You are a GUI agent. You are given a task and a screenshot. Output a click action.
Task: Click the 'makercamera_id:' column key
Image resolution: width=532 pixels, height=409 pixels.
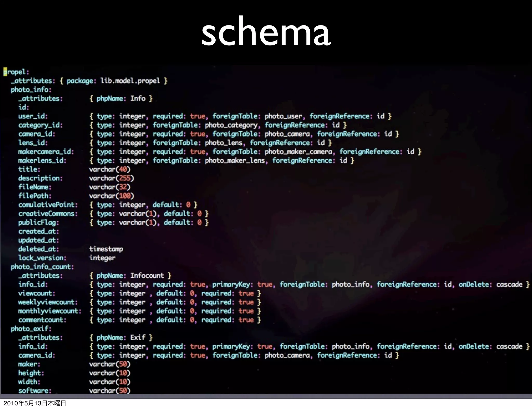pyautogui.click(x=46, y=152)
